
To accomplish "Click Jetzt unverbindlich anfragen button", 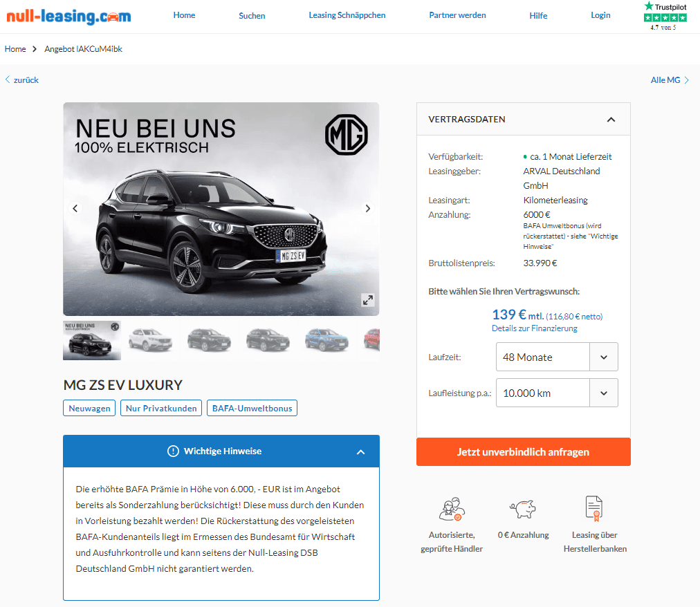I will (x=523, y=451).
